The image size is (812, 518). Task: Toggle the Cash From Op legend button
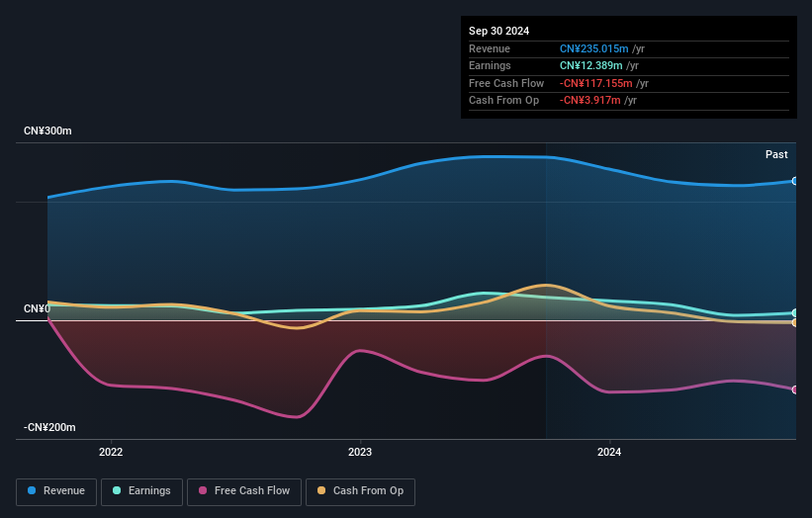(360, 491)
